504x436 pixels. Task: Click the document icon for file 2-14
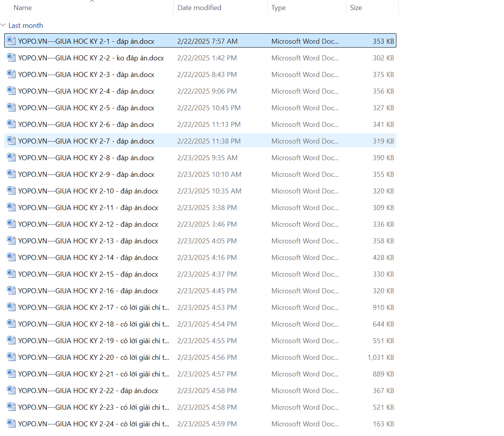(11, 257)
